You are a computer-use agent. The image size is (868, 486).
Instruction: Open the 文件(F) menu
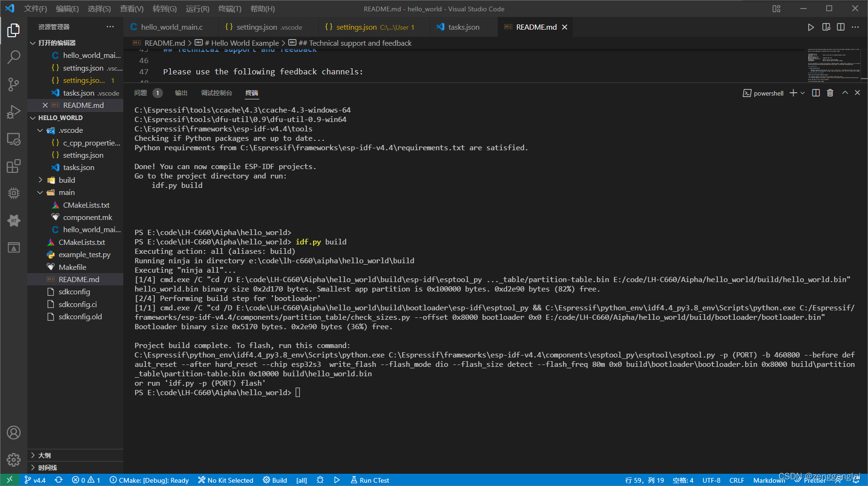pos(36,8)
